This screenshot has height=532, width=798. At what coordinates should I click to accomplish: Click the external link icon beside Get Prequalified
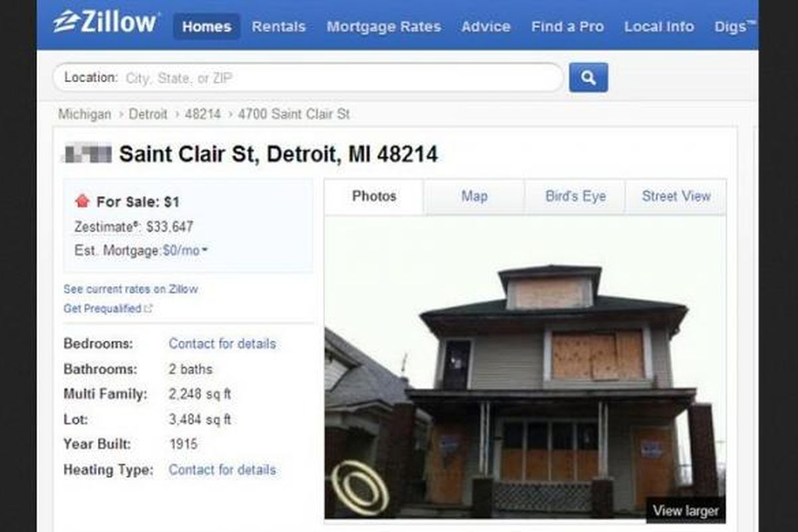[x=148, y=309]
